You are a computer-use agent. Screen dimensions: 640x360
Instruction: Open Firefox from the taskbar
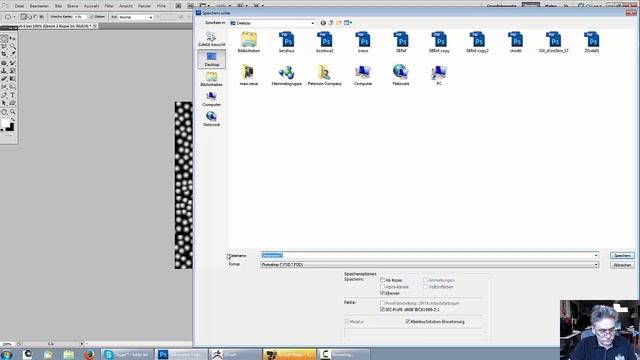click(x=89, y=354)
